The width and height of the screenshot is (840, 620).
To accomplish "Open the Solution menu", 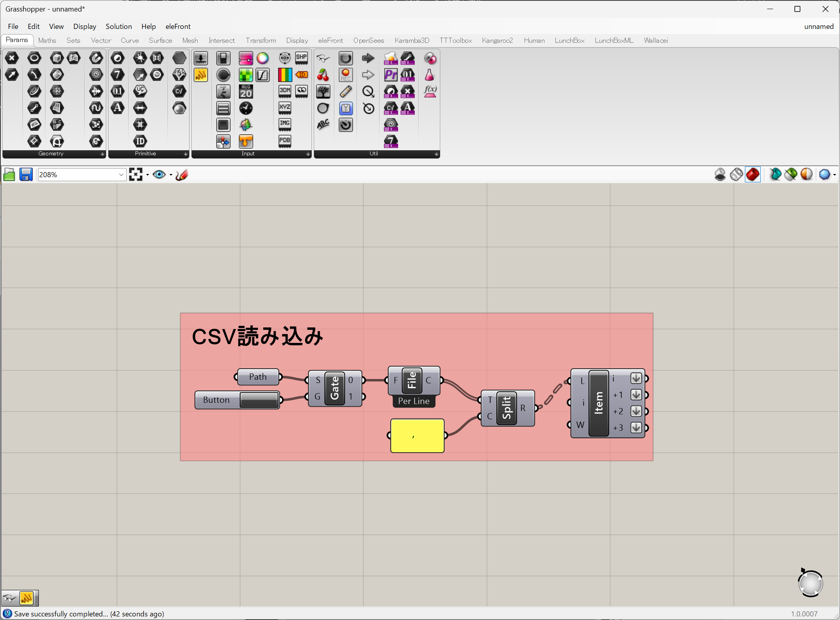I will point(118,26).
